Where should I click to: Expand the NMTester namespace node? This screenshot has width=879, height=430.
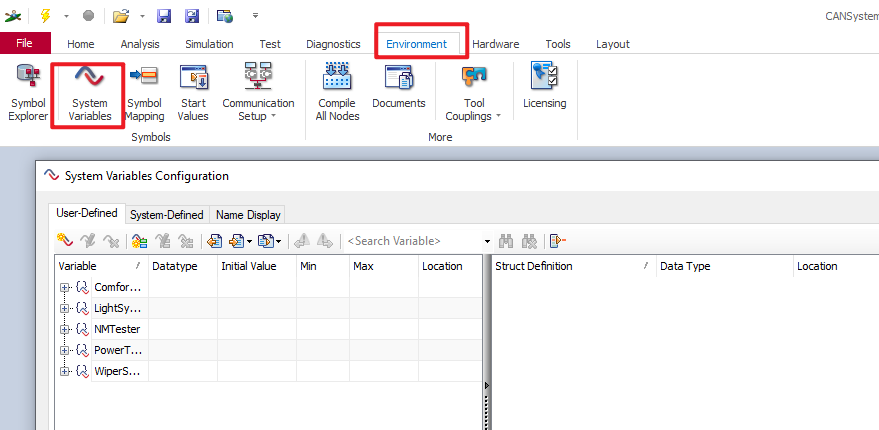pos(64,329)
